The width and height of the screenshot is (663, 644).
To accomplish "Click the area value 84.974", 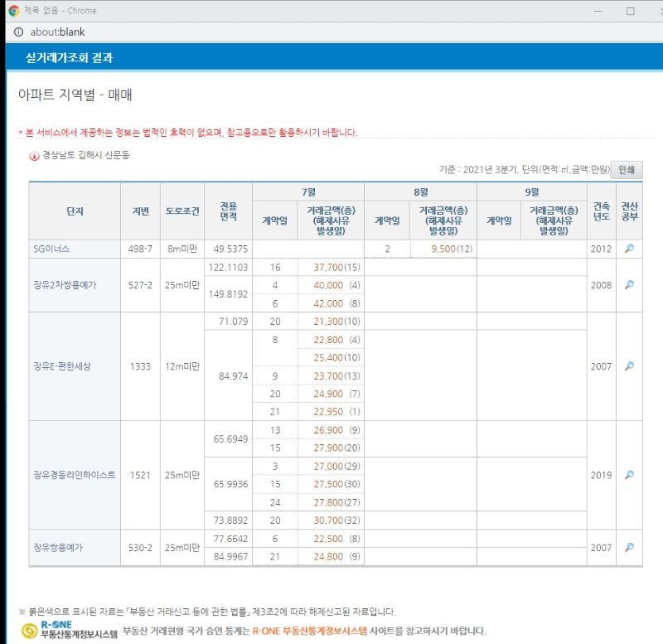I will (234, 376).
